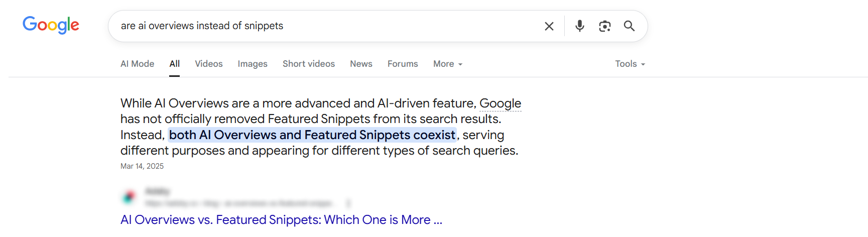Submit search with the magnifying glass

[629, 26]
